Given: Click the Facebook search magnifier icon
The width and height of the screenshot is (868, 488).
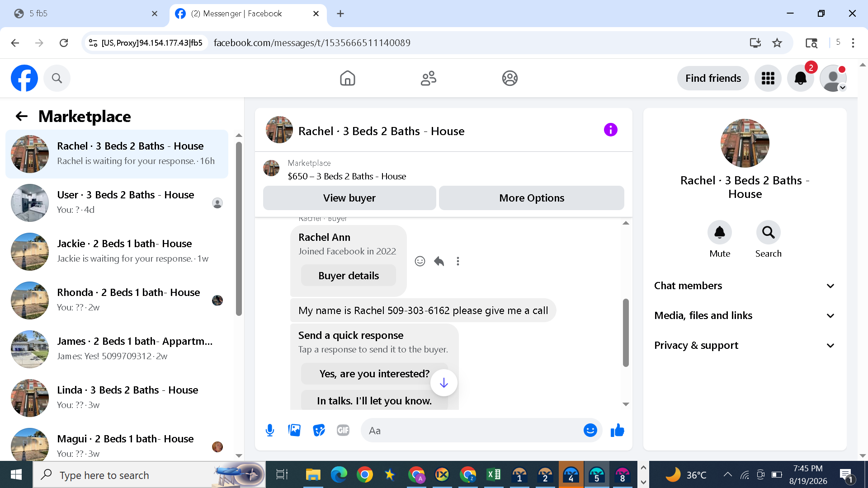Looking at the screenshot, I should coord(57,78).
